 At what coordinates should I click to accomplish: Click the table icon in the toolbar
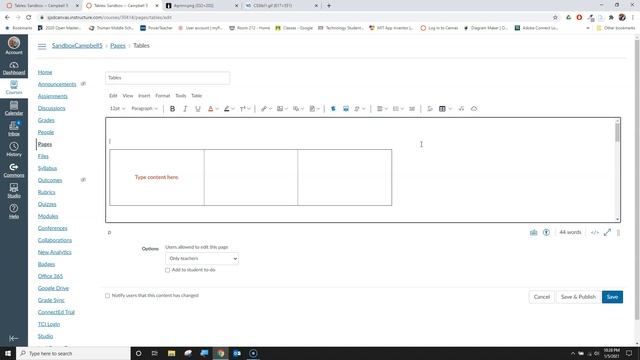(442, 109)
